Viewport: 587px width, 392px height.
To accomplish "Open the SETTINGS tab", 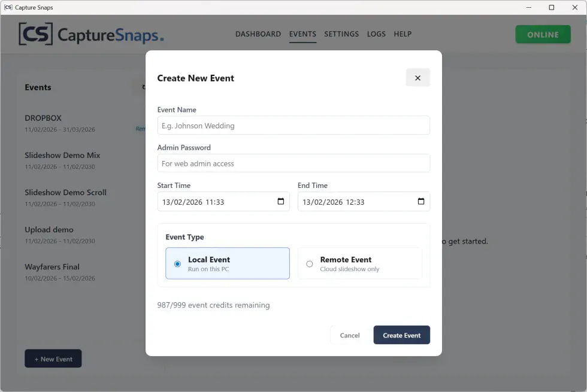I will pyautogui.click(x=341, y=34).
